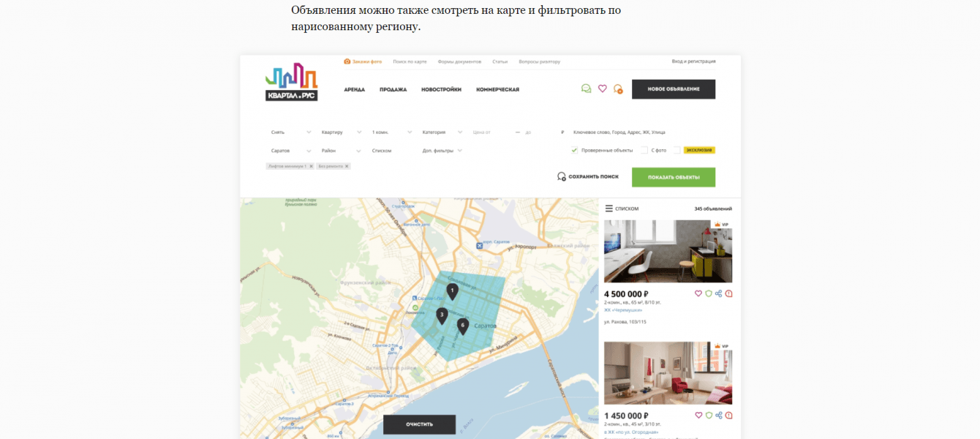Click the VIP badge on first listing
Viewport: 980px width, 439px height.
[722, 225]
